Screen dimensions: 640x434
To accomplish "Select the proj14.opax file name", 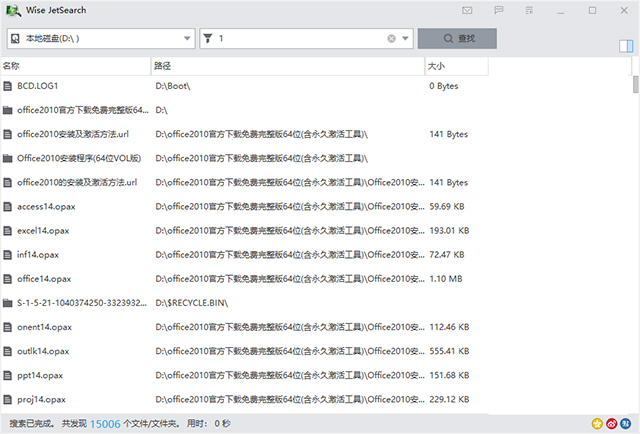I will tap(41, 399).
